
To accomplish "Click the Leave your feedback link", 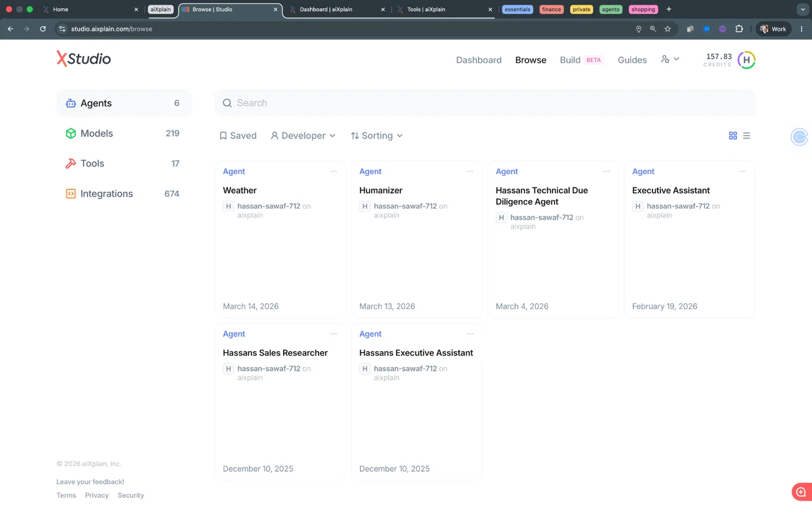I will pyautogui.click(x=90, y=482).
